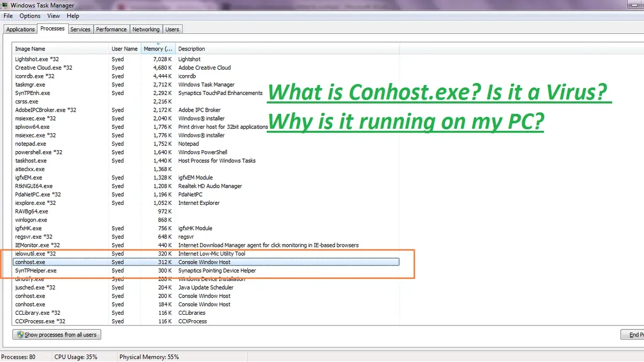
Task: Select the taskmgr.exe process row
Action: pos(206,85)
